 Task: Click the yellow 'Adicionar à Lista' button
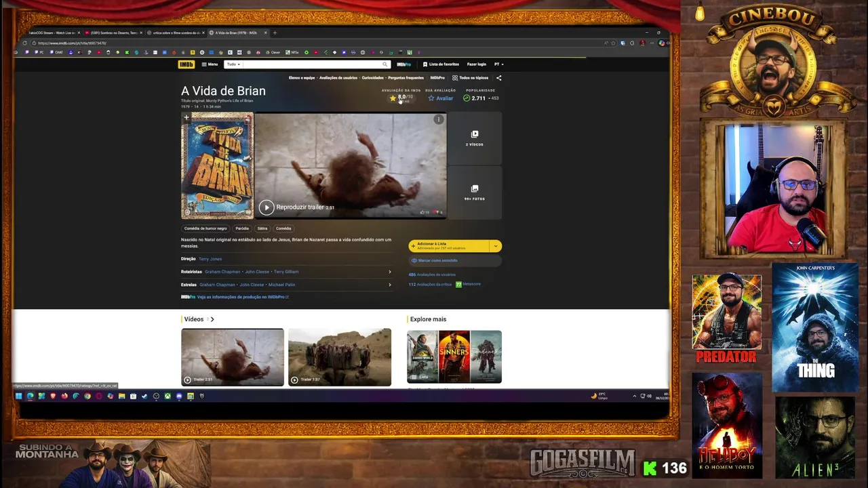tap(449, 245)
